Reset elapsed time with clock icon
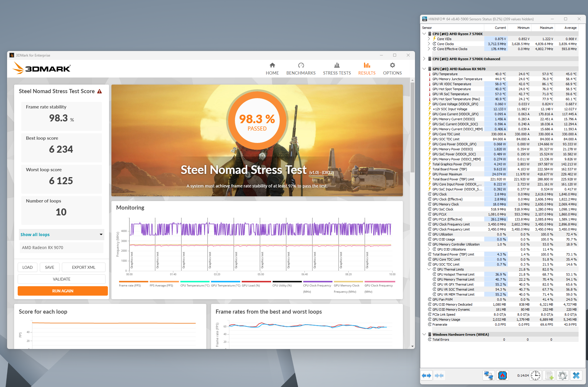 (536, 376)
